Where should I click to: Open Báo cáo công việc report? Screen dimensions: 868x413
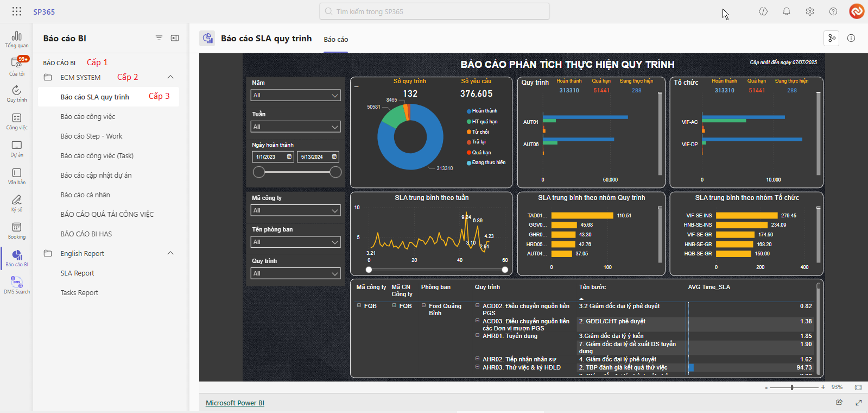(88, 117)
